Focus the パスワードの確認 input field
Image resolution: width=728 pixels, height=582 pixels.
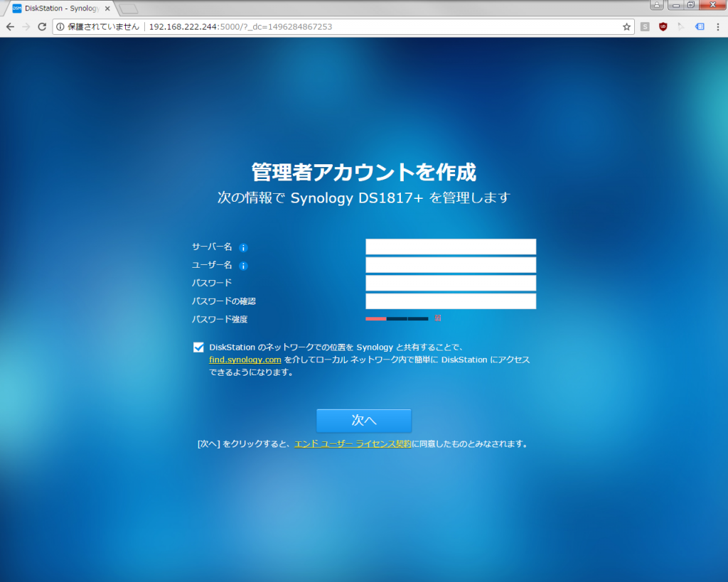[x=451, y=301]
